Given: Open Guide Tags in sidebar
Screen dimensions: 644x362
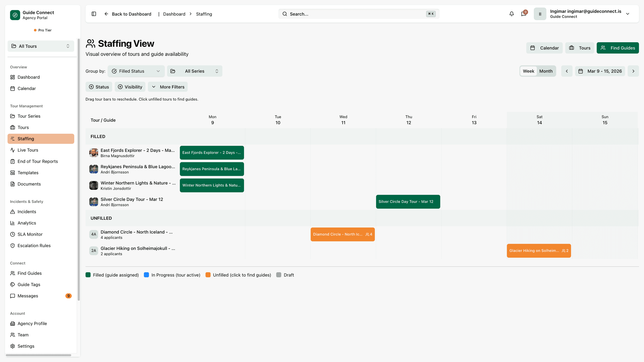Looking at the screenshot, I should coord(29,285).
